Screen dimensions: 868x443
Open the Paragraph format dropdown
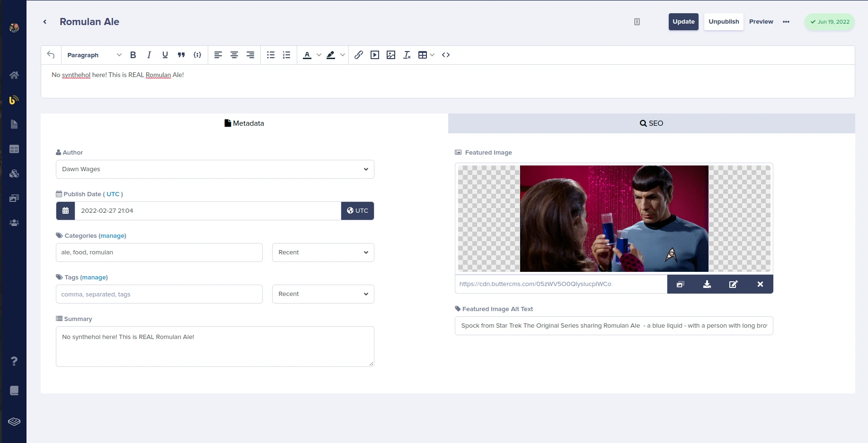click(94, 55)
